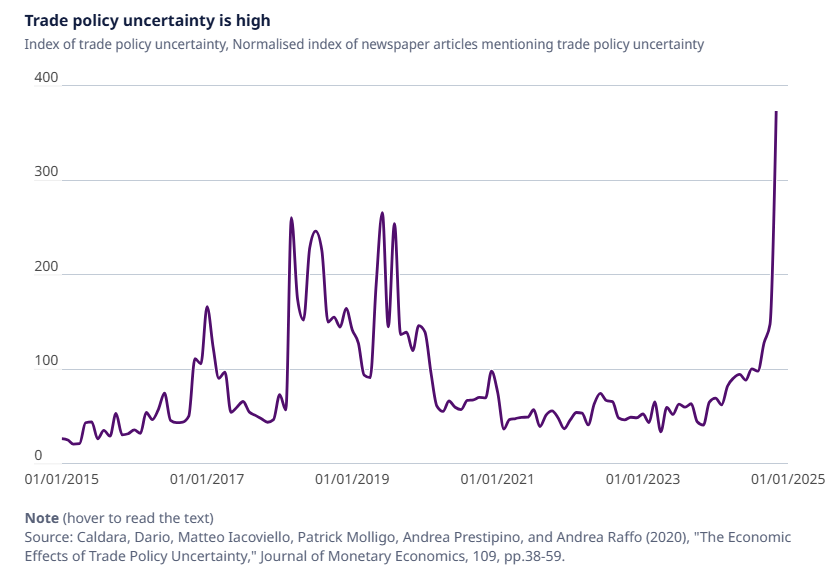This screenshot has height=584, width=837.
Task: Click the line's highest peak near 2025
Action: (x=776, y=113)
